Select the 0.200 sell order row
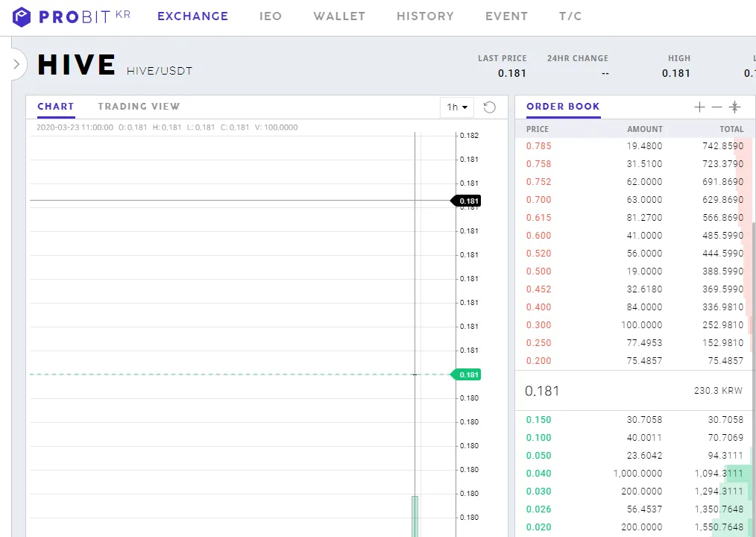756x537 pixels. [634, 360]
